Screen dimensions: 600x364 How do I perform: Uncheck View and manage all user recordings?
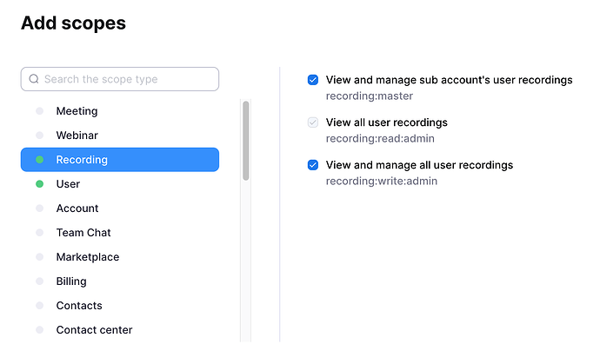click(x=313, y=165)
